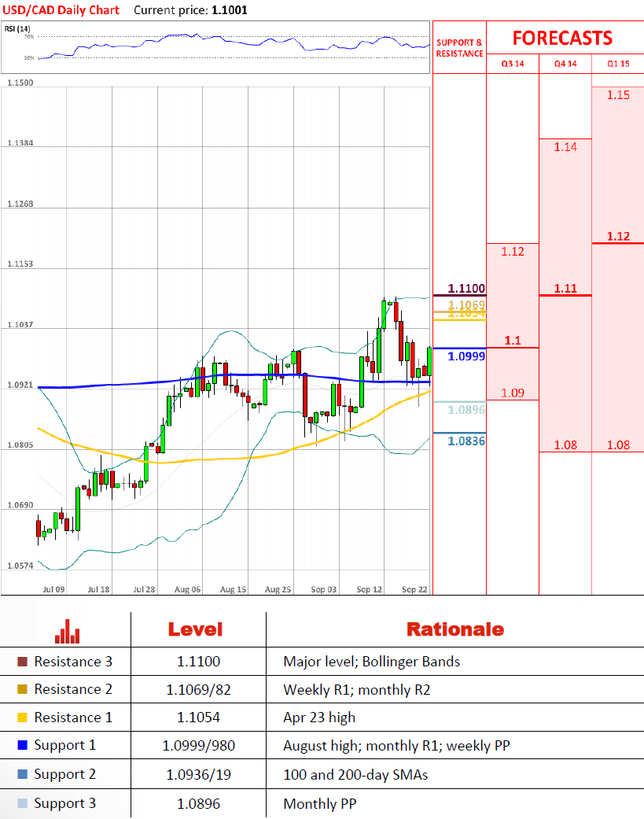Click the SUPPORT & RESISTANCE column header
Screen dimensions: 644x819
[x=459, y=48]
